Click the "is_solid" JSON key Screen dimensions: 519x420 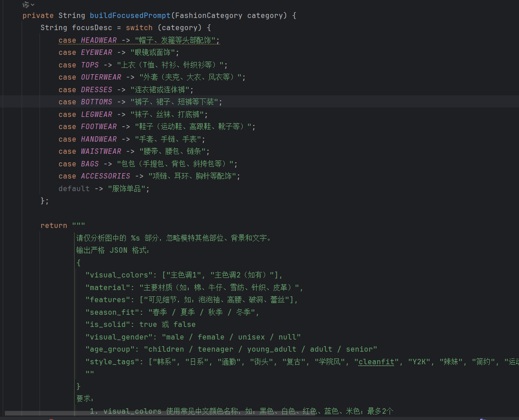click(107, 325)
